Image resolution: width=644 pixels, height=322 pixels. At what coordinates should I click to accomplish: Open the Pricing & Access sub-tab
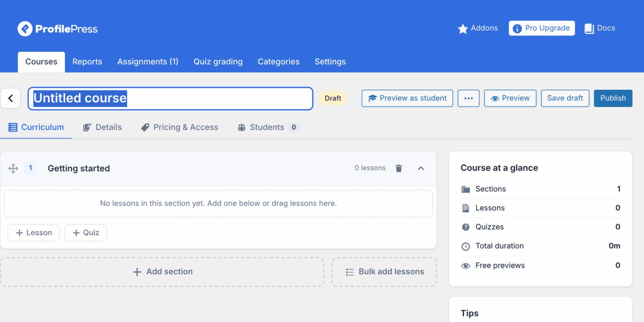(179, 127)
